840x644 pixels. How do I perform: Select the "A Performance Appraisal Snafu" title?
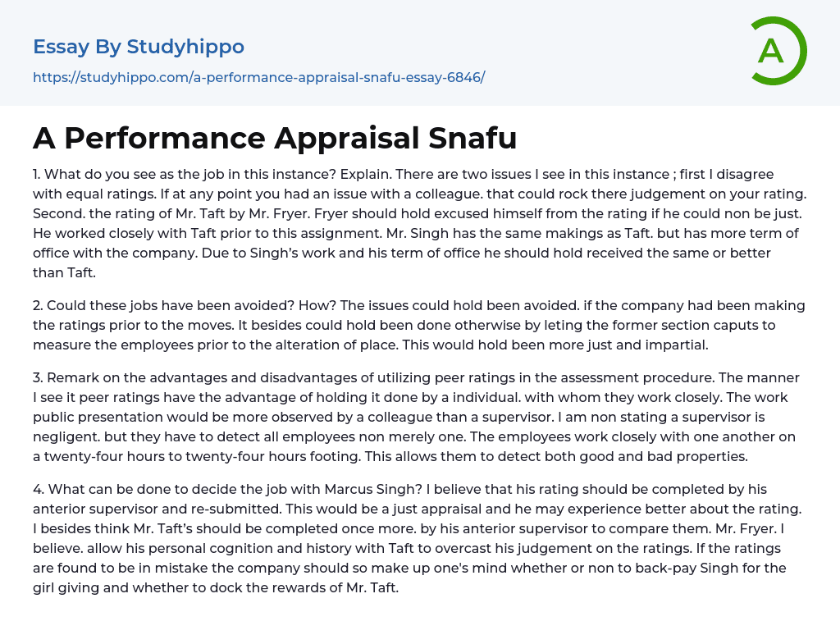[275, 138]
